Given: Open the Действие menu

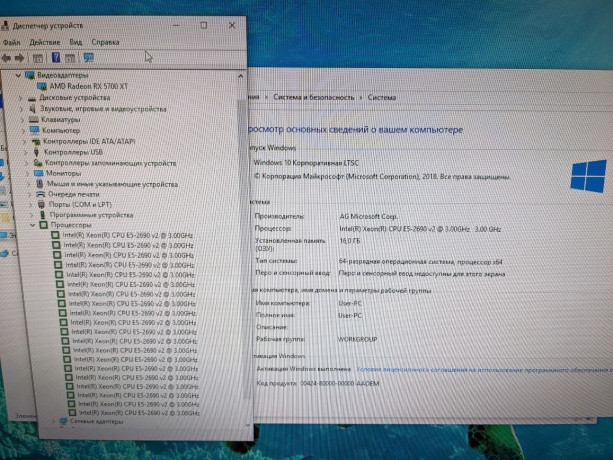Looking at the screenshot, I should (x=45, y=42).
